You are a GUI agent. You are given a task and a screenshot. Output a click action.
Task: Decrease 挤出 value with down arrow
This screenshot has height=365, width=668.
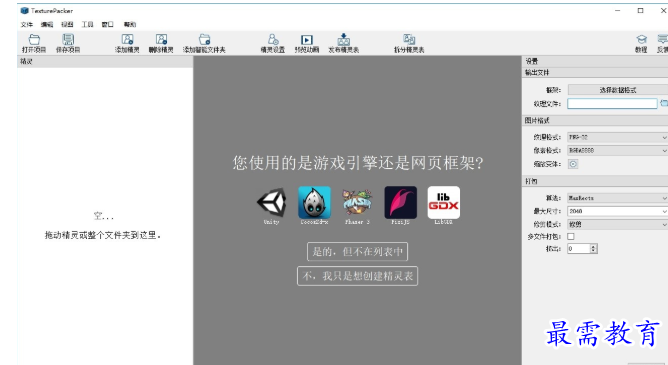pos(593,251)
